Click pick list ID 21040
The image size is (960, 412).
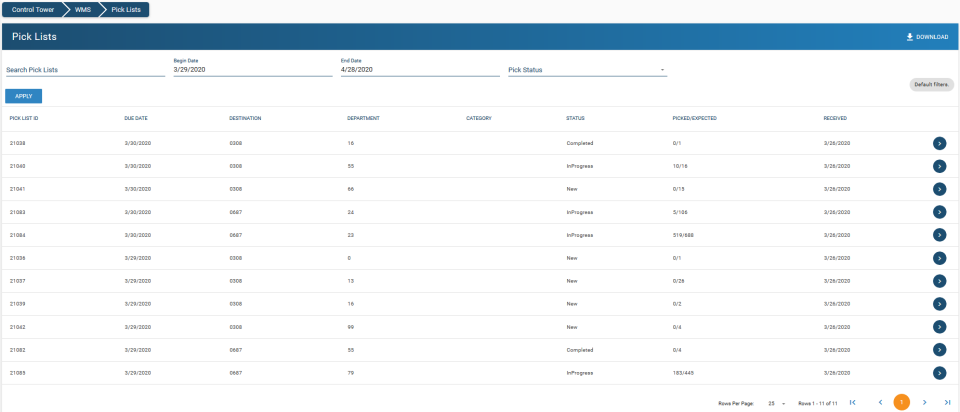click(x=17, y=166)
